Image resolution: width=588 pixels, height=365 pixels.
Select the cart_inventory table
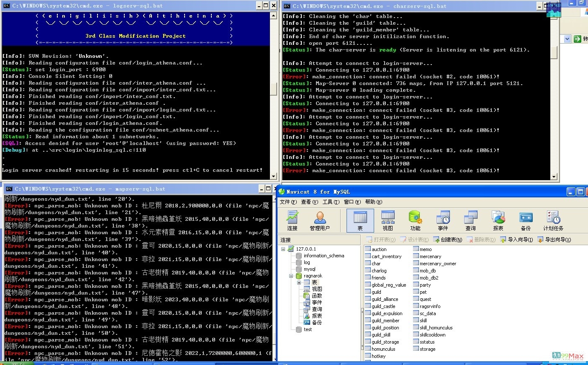(383, 256)
